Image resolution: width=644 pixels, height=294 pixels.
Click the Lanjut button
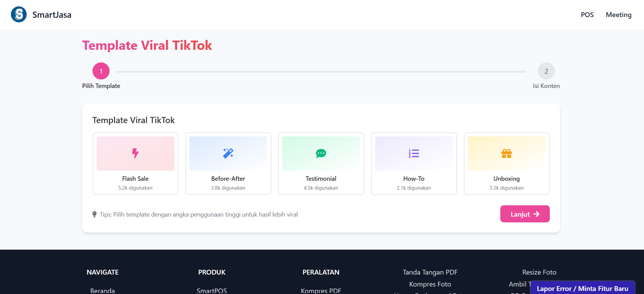[x=525, y=214]
